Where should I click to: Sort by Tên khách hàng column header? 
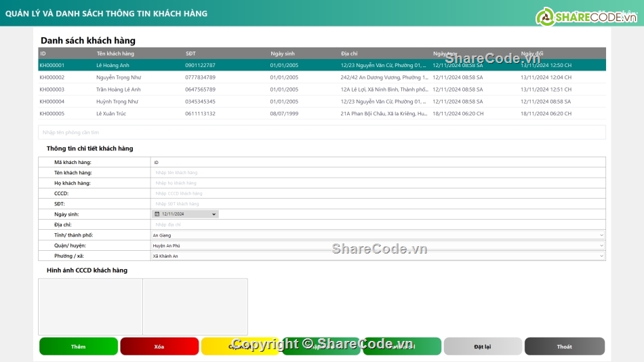(115, 54)
